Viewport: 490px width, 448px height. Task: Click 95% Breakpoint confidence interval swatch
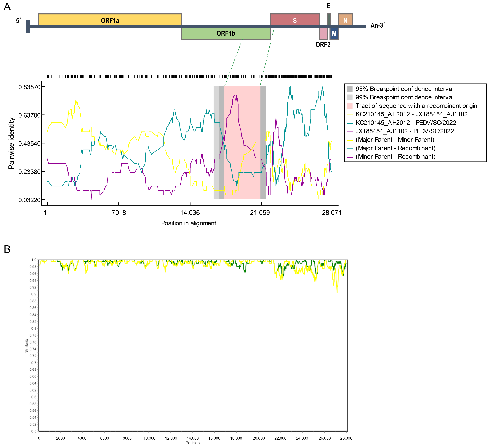pos(350,89)
